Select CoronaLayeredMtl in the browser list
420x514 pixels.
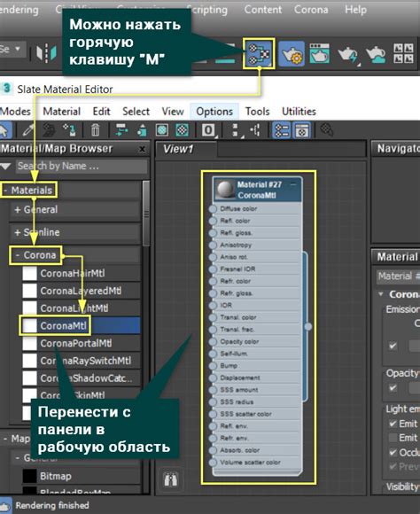pyautogui.click(x=81, y=291)
